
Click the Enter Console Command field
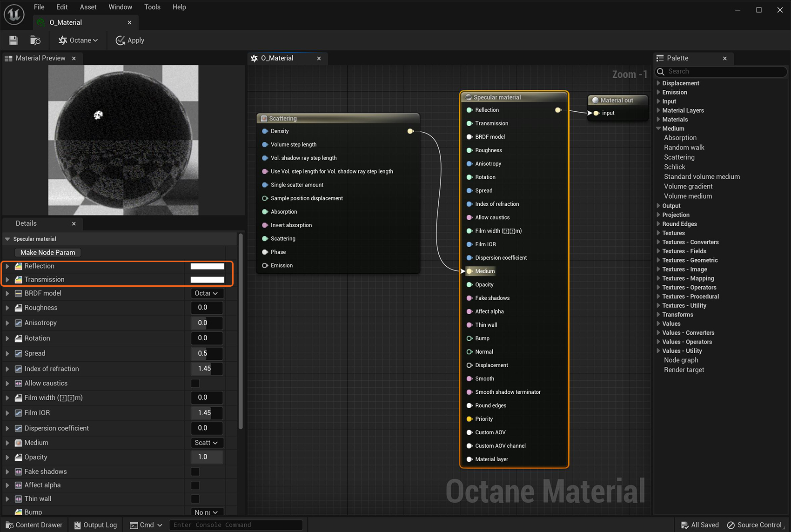coord(236,525)
